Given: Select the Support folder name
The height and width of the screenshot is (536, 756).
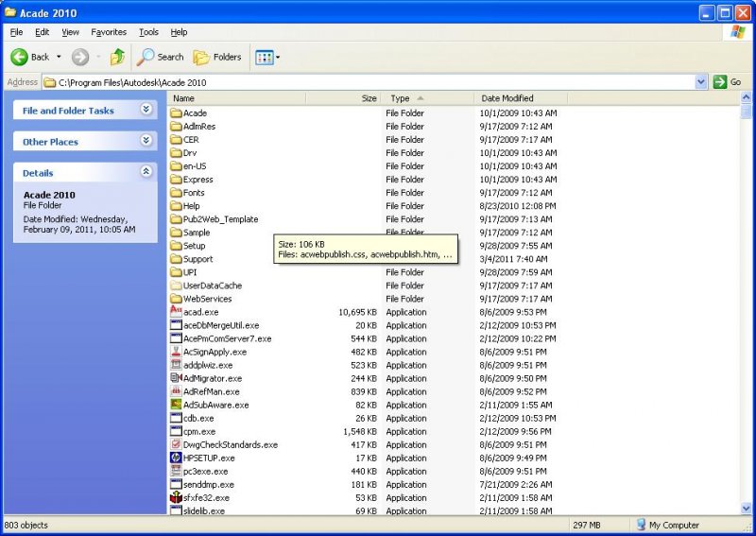Looking at the screenshot, I should click(x=198, y=259).
